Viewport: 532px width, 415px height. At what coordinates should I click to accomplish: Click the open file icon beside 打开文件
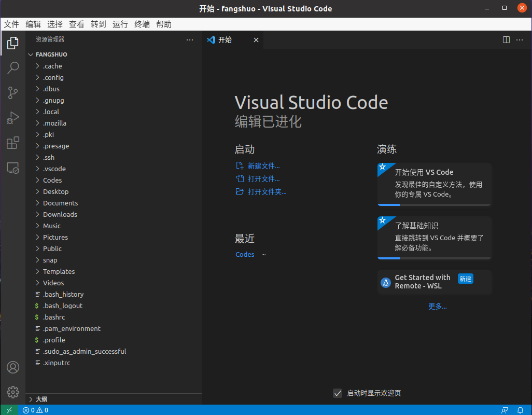(x=240, y=178)
